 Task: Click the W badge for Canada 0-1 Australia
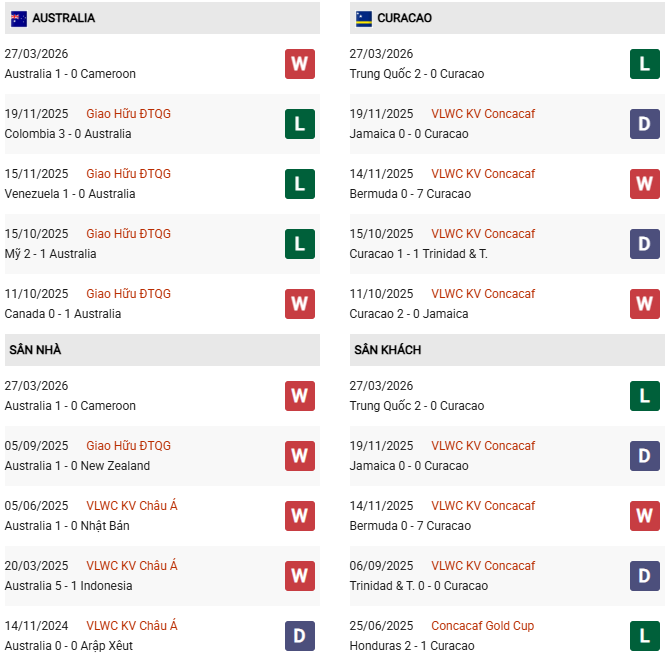tap(300, 304)
